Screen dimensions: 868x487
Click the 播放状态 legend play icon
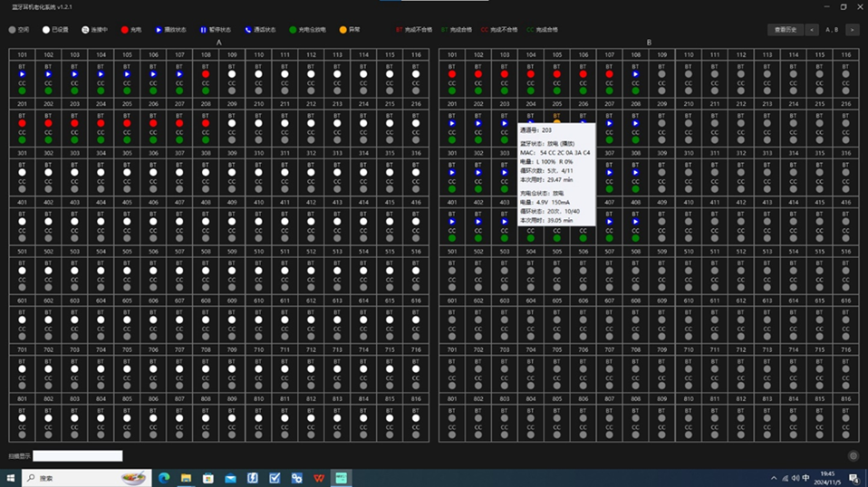tap(159, 30)
